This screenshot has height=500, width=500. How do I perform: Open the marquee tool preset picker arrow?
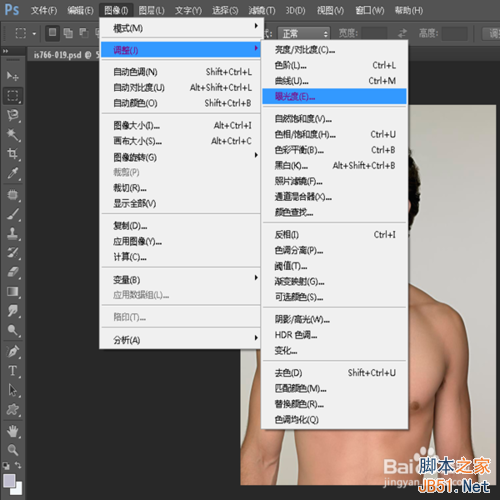coord(34,34)
